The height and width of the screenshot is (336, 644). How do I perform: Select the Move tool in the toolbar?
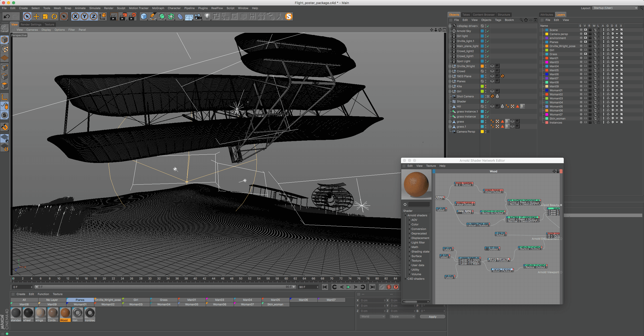(36, 17)
